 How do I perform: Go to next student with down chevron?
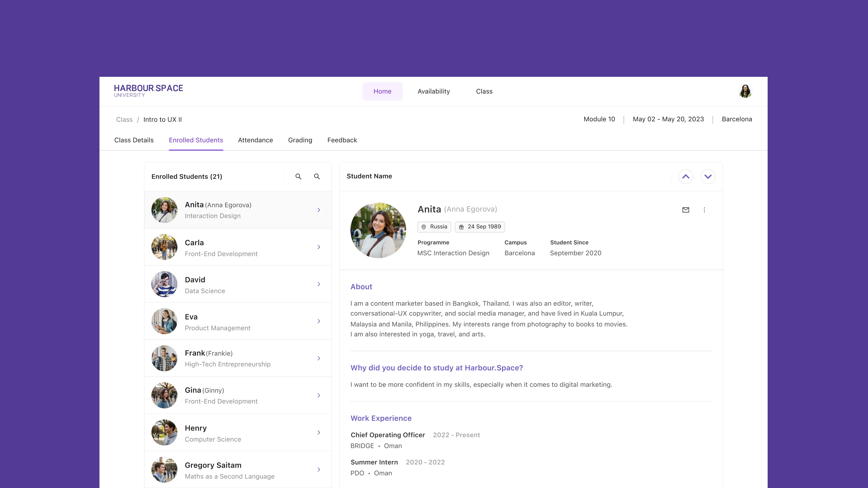(x=708, y=176)
